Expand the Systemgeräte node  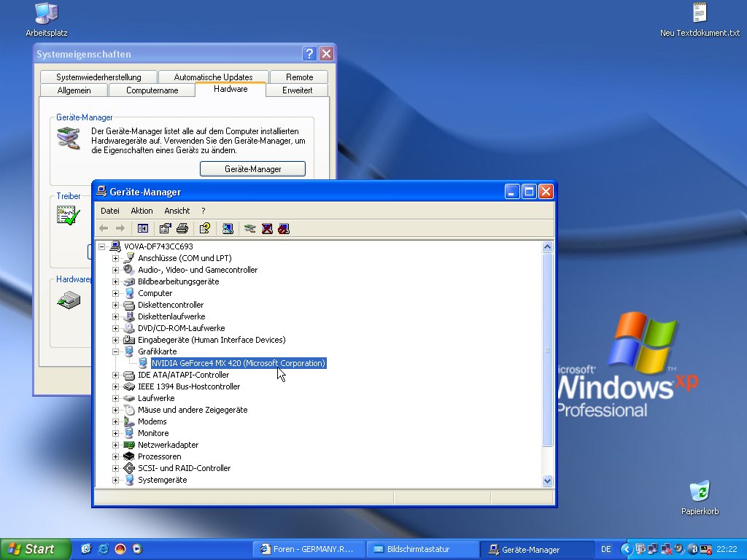pyautogui.click(x=115, y=480)
